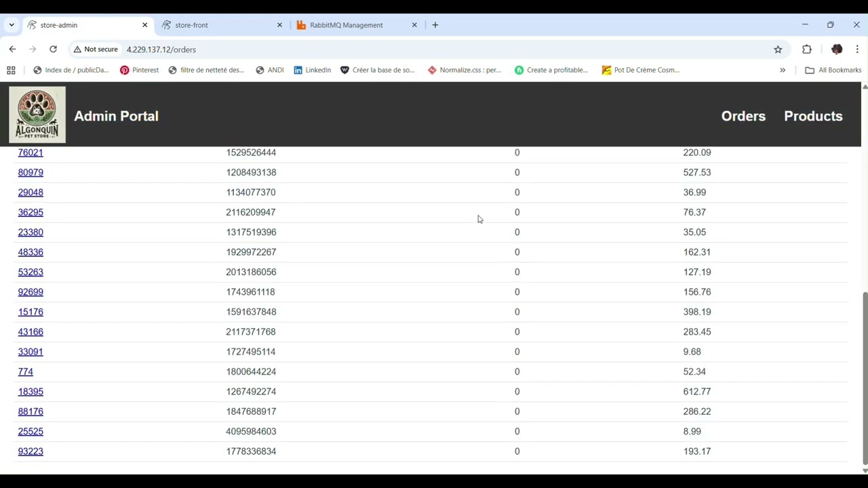The image size is (868, 488).
Task: Click the Admin Portal title
Action: [116, 116]
